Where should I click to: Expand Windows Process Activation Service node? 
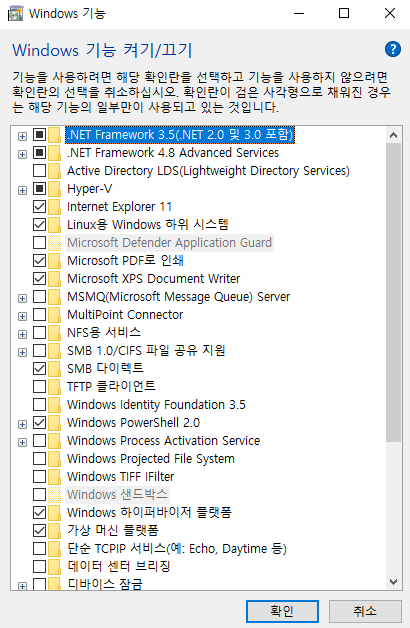point(22,442)
